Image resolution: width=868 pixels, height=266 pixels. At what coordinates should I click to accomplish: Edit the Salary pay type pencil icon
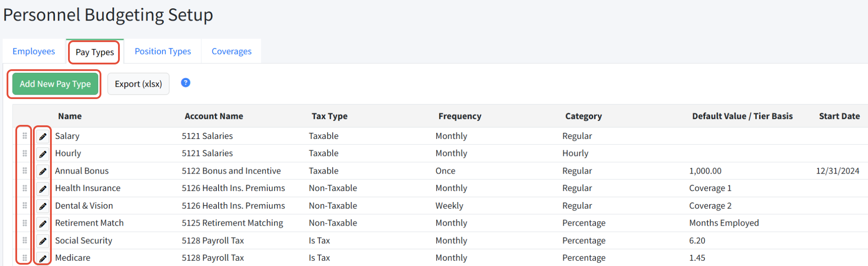click(x=43, y=136)
